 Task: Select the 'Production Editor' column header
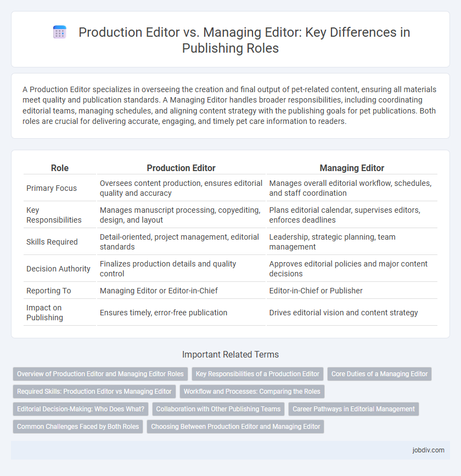181,168
